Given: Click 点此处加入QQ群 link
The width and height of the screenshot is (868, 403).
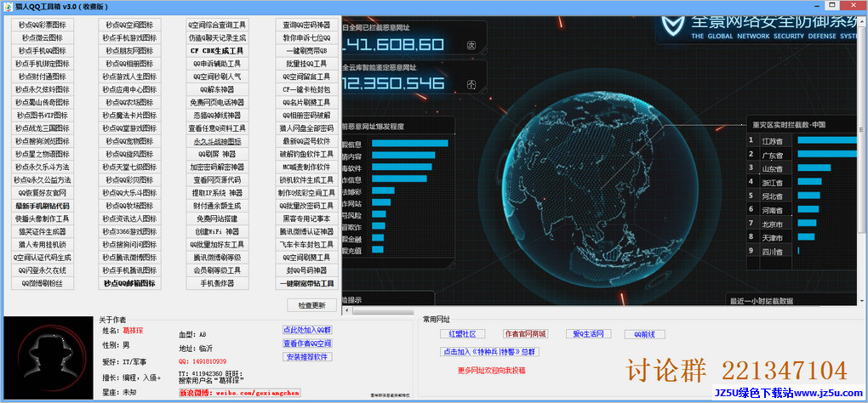Looking at the screenshot, I should 307,330.
